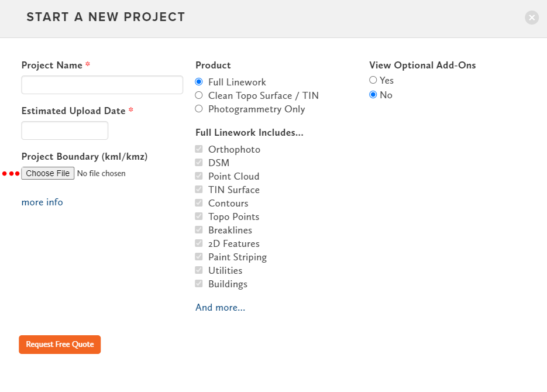Image resolution: width=547 pixels, height=392 pixels.
Task: Focus the Estimated Upload Date field
Action: pos(64,130)
